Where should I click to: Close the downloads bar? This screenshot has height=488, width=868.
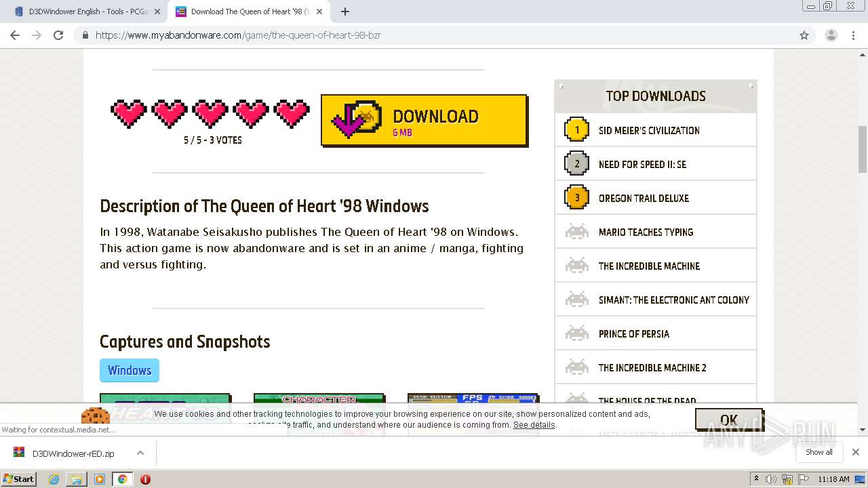click(x=855, y=452)
